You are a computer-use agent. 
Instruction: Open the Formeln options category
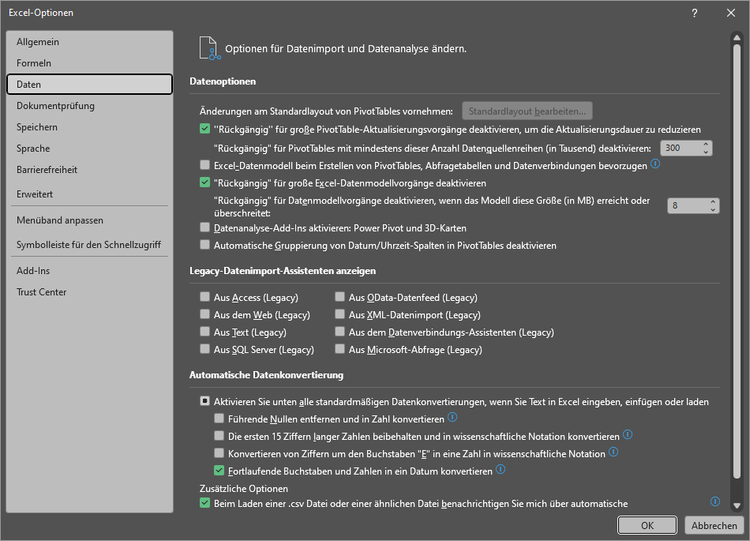[x=34, y=63]
